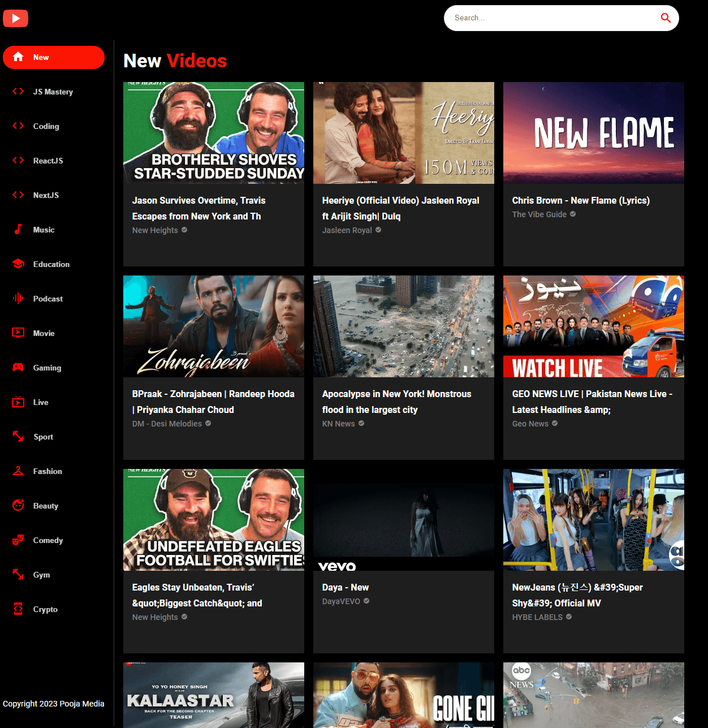Open Apocalypse in New York video title
Screen dimensions: 708x728
396,402
